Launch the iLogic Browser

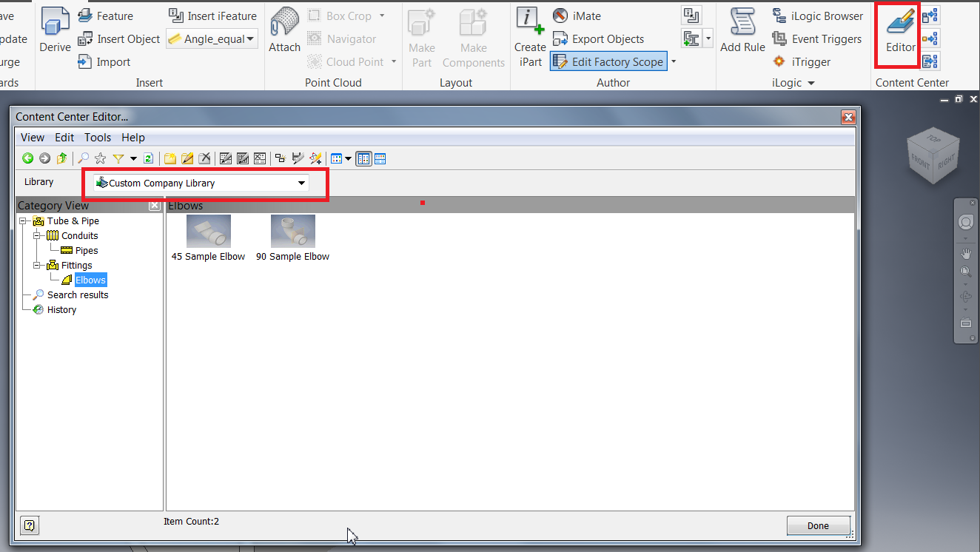[x=818, y=16]
